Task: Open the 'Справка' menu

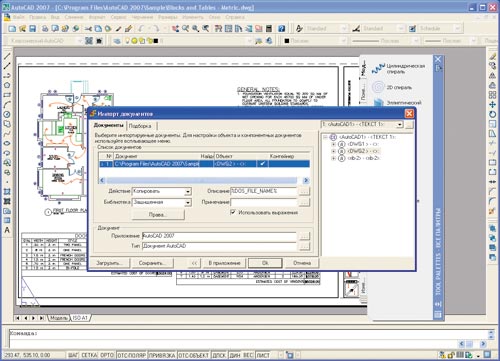Action: (x=235, y=17)
